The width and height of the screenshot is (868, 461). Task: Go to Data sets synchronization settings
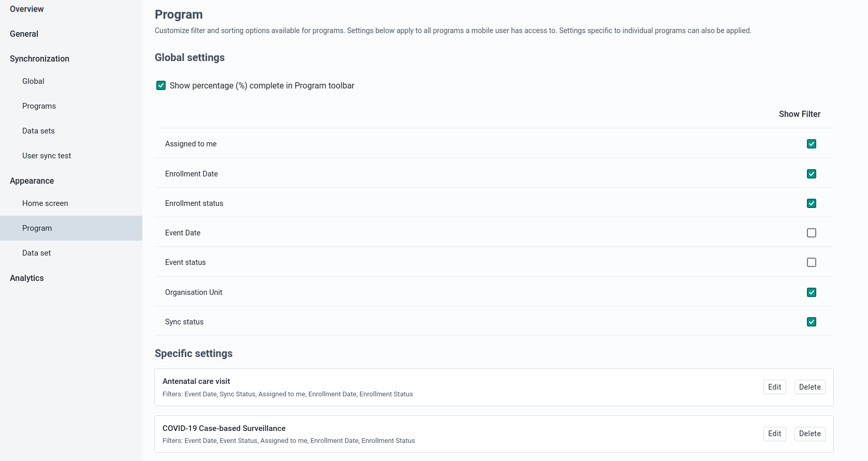coord(38,131)
